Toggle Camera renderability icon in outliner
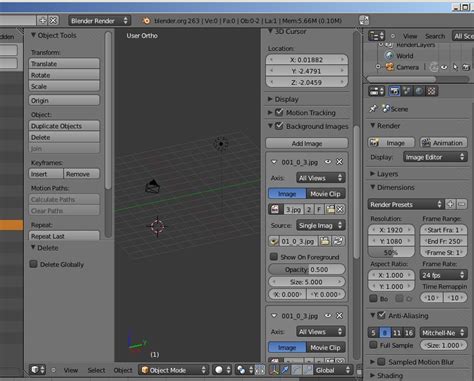 [x=466, y=67]
